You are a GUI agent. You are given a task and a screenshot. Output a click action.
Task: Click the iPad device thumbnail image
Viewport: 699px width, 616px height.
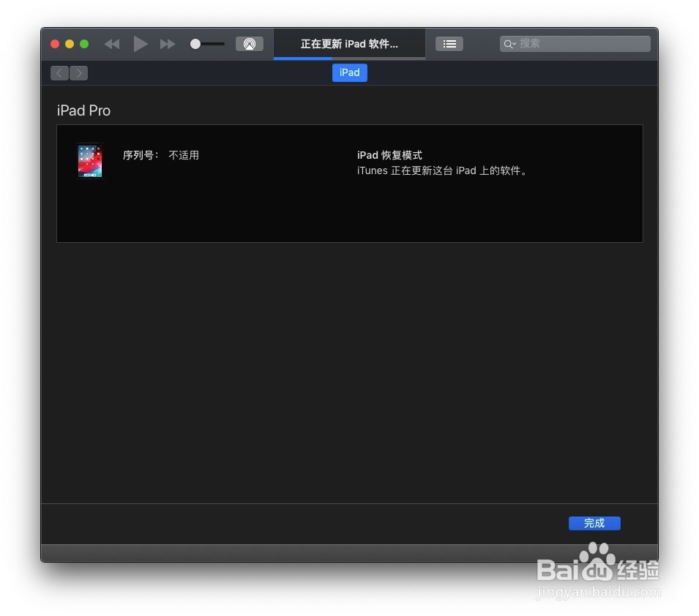click(x=89, y=160)
